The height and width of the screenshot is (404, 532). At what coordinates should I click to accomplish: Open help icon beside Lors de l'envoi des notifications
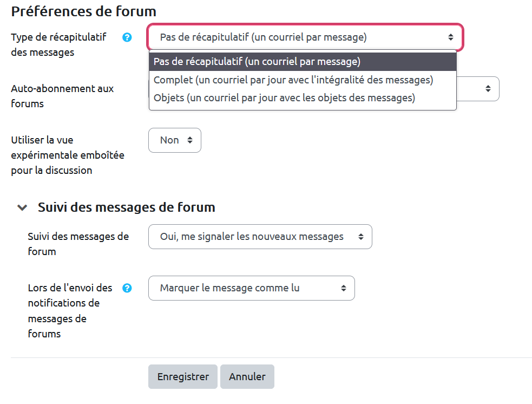click(x=127, y=288)
